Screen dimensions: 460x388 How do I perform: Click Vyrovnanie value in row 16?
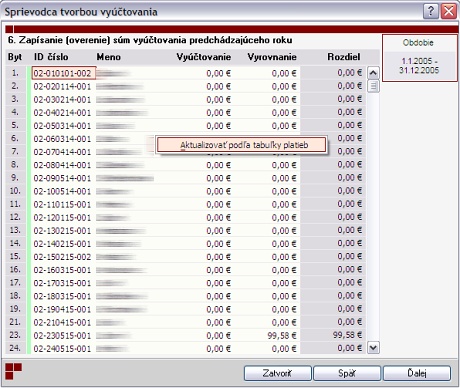click(x=284, y=270)
